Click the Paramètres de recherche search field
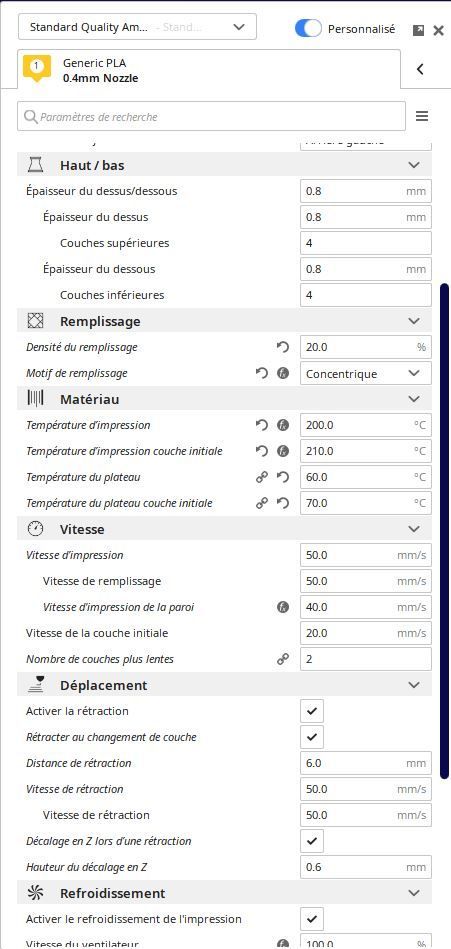This screenshot has height=949, width=451. pyautogui.click(x=211, y=117)
